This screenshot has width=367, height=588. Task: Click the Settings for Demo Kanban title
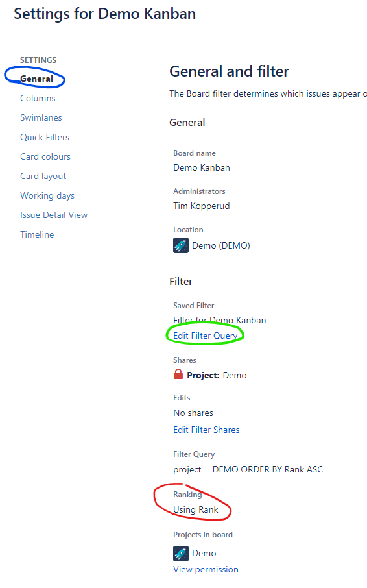pyautogui.click(x=105, y=14)
